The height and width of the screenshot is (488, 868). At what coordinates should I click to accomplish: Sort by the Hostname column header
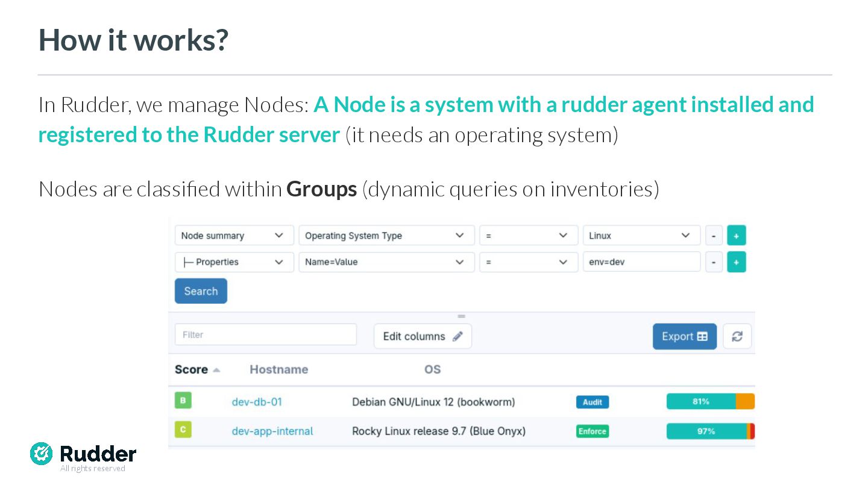tap(278, 370)
